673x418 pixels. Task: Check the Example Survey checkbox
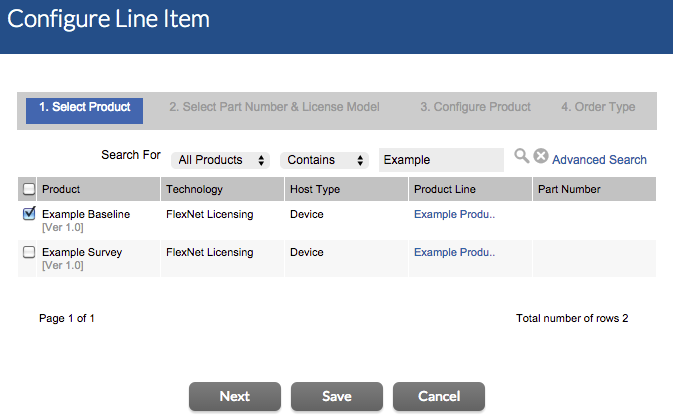click(x=29, y=252)
